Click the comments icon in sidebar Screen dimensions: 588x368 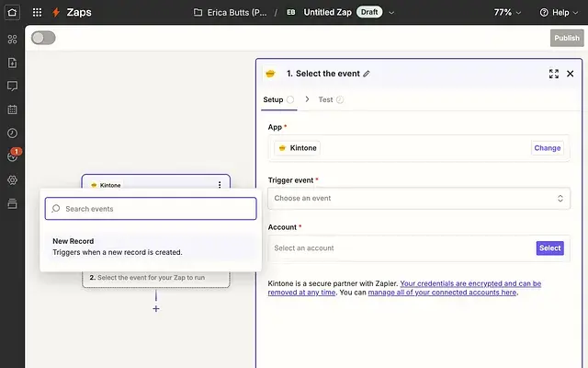[x=12, y=86]
